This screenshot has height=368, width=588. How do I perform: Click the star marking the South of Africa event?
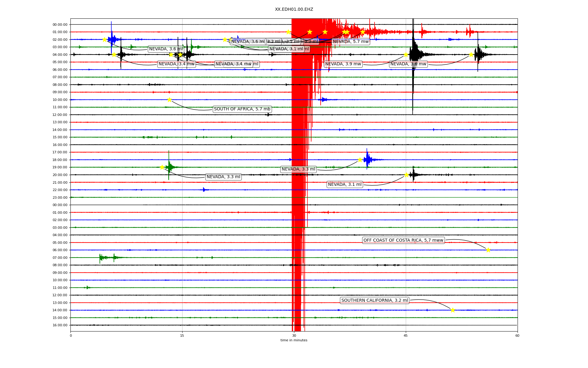coord(169,100)
